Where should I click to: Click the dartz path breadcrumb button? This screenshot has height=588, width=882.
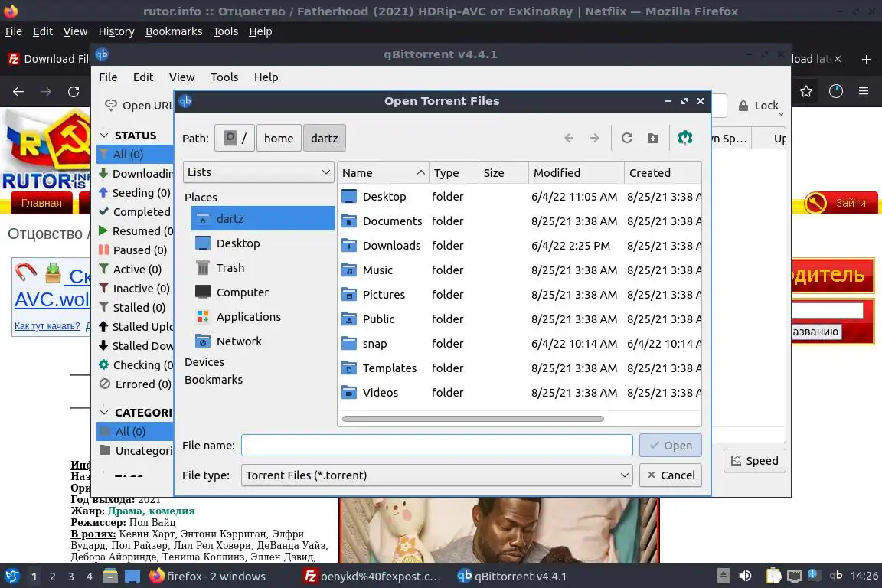tap(325, 138)
